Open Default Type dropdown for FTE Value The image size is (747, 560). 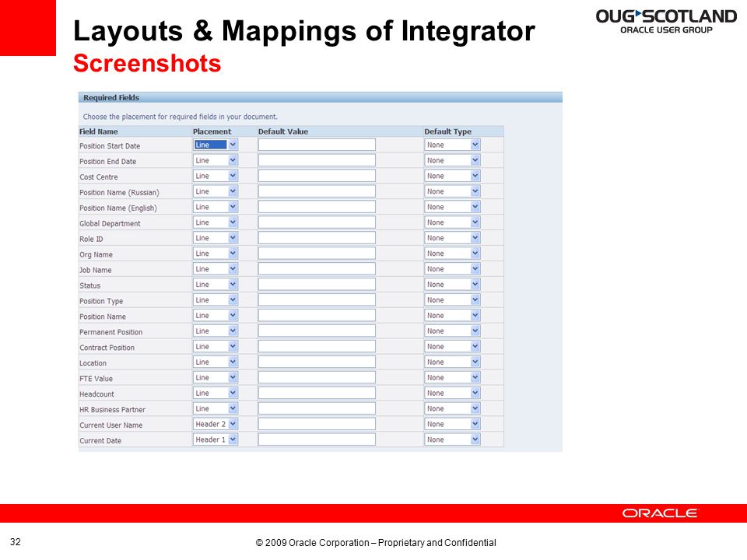tap(452, 378)
